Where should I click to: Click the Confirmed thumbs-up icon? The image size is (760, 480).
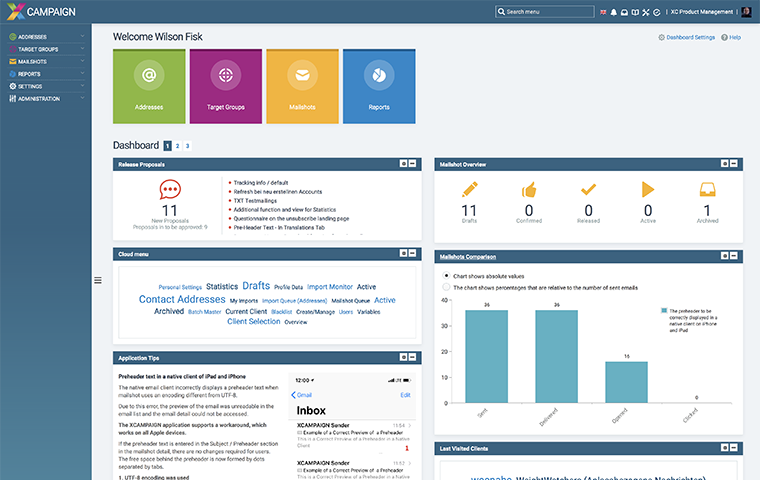tap(529, 189)
